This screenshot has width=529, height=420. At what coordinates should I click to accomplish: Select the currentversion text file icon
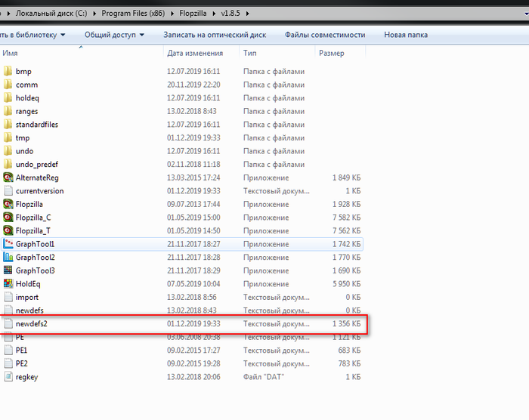click(x=8, y=190)
